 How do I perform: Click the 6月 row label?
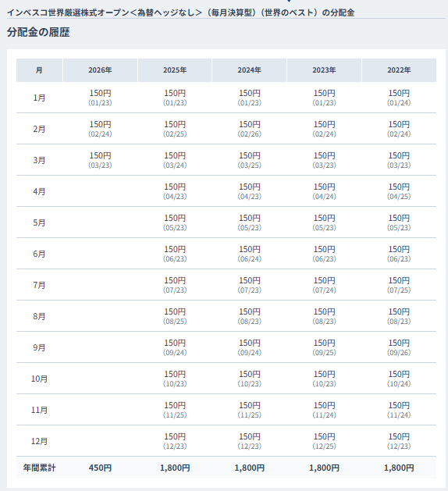click(x=39, y=254)
